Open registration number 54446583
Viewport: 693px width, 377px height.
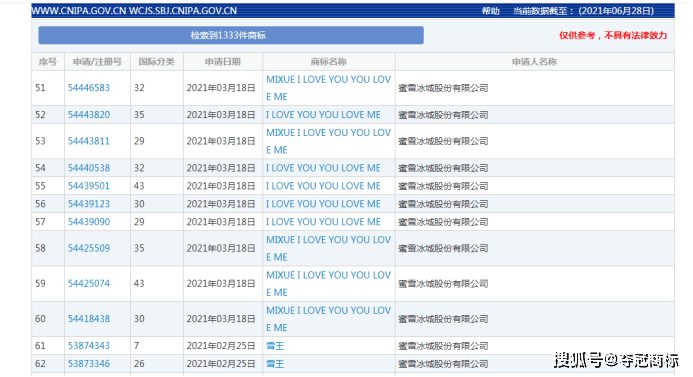pyautogui.click(x=88, y=88)
